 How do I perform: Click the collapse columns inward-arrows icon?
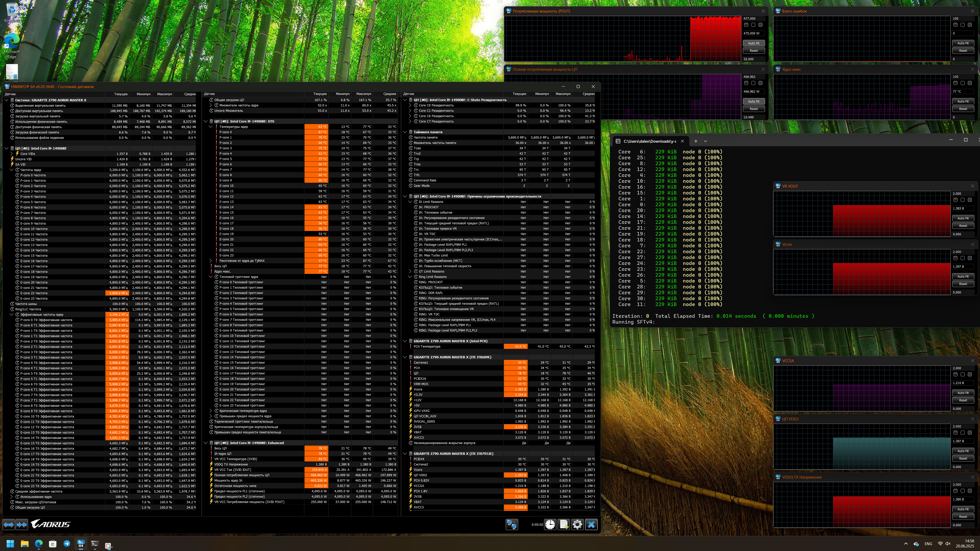(x=22, y=524)
